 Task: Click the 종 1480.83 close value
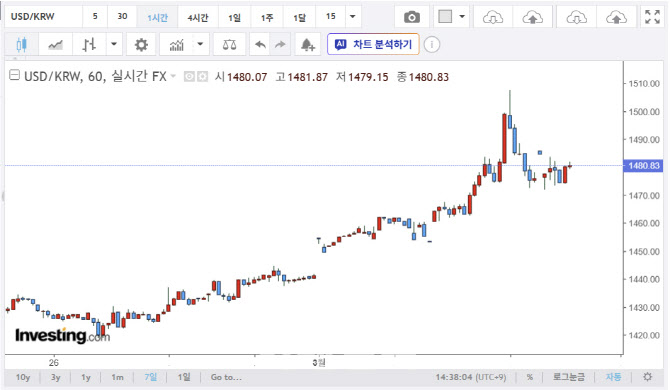[423, 77]
